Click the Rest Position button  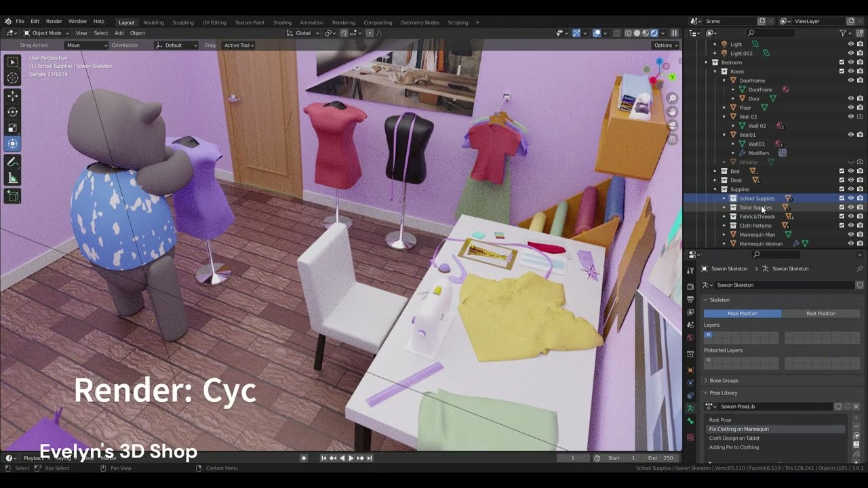point(821,314)
